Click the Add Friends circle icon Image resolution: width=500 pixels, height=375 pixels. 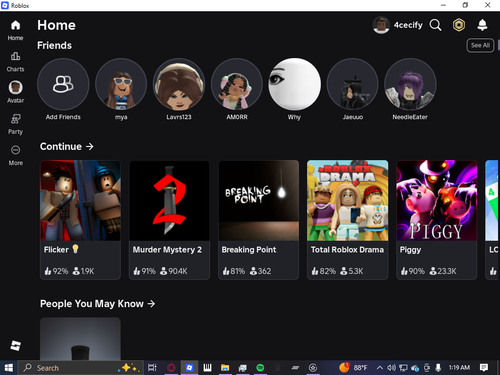click(63, 84)
